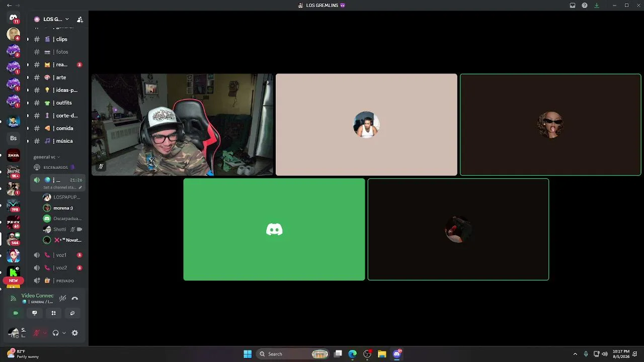The height and width of the screenshot is (362, 644).
Task: Open Microsoft Edge from the taskbar
Action: (353, 354)
